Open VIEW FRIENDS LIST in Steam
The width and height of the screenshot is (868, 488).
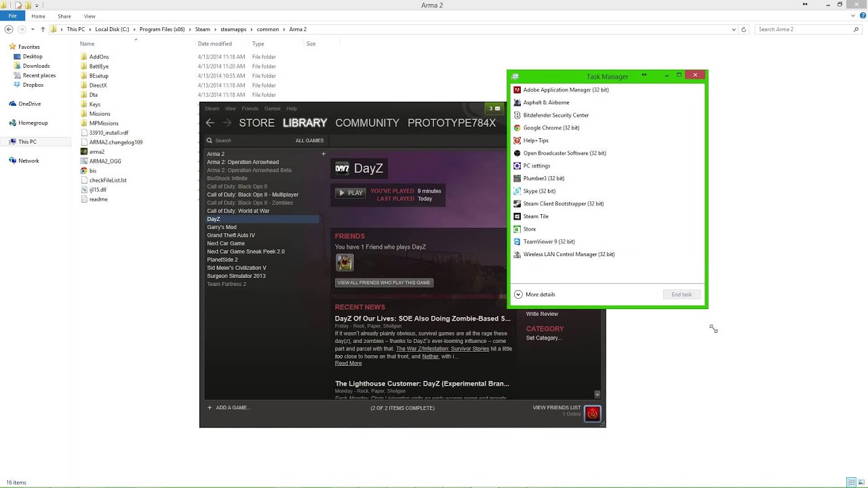557,407
